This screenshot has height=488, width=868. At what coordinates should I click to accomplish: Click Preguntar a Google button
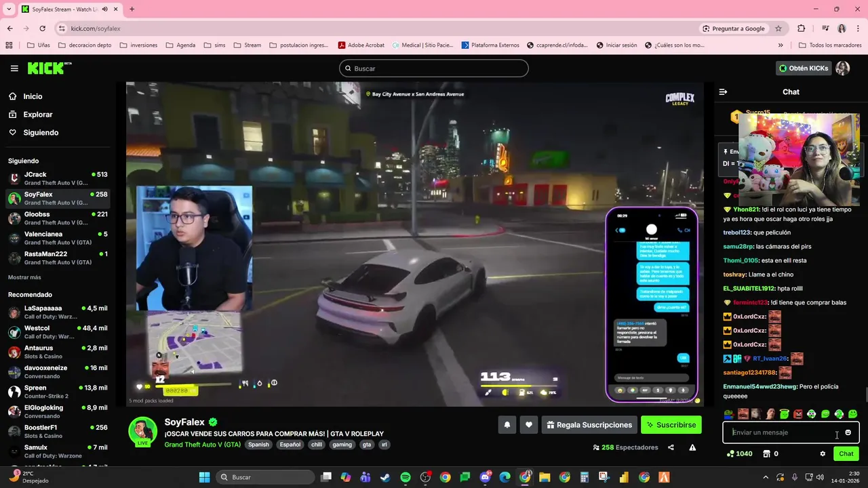pos(734,28)
